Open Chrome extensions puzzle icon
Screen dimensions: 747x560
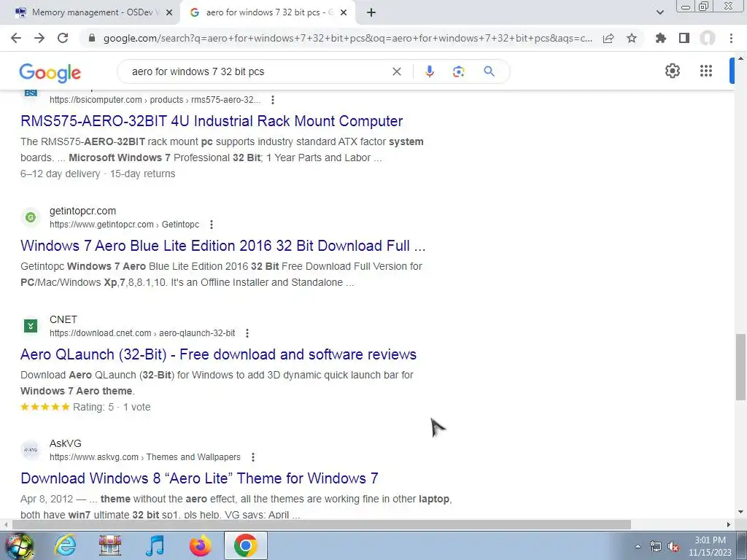pos(661,38)
